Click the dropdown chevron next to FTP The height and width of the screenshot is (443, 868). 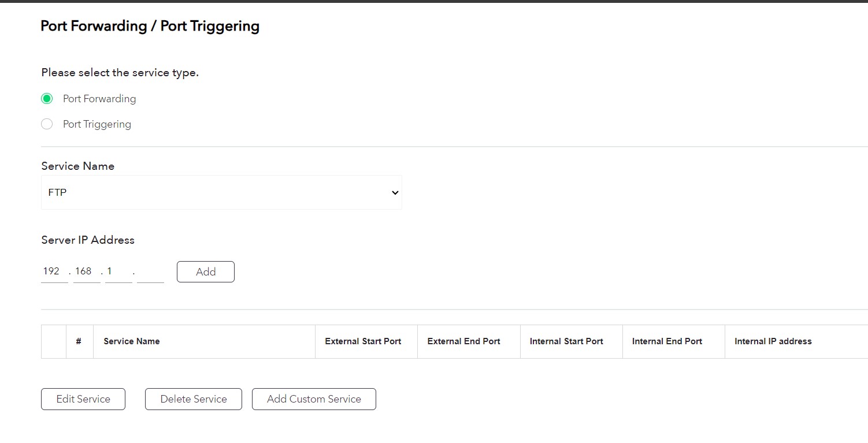(394, 192)
